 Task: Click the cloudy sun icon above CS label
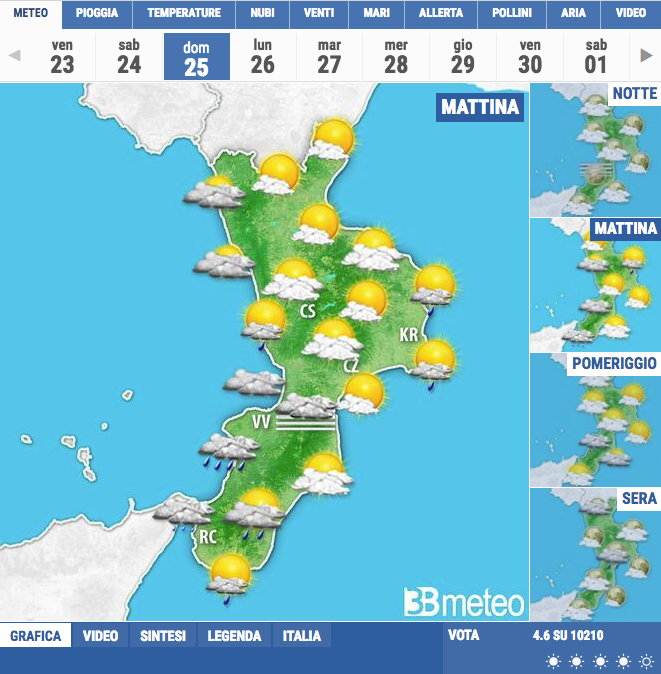click(x=293, y=279)
